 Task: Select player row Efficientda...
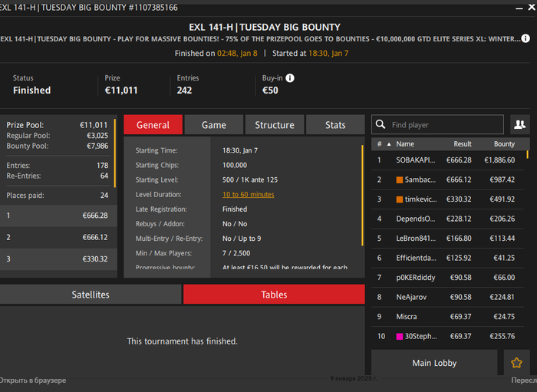(x=447, y=258)
